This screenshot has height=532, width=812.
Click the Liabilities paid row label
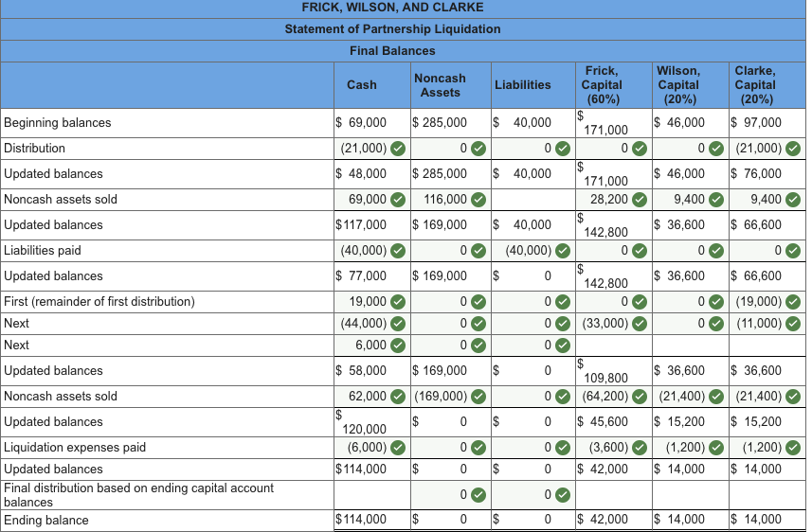click(x=43, y=251)
